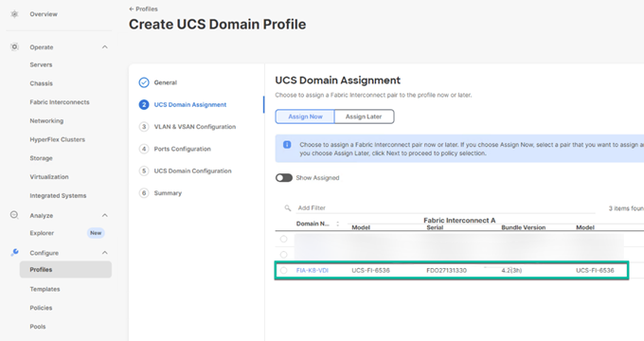The height and width of the screenshot is (341, 644).
Task: Click the Serial column header
Action: click(x=435, y=227)
